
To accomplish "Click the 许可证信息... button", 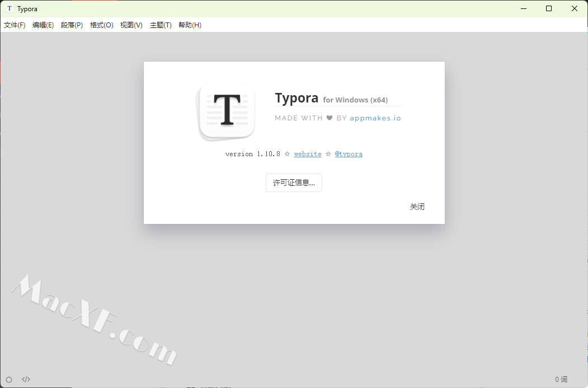I will point(294,183).
